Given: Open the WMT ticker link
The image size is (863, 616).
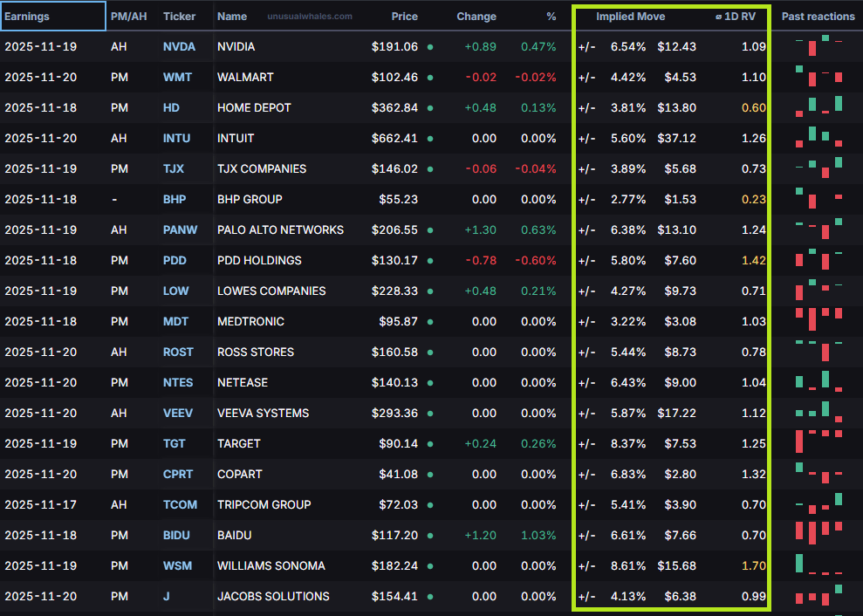Looking at the screenshot, I should (177, 77).
